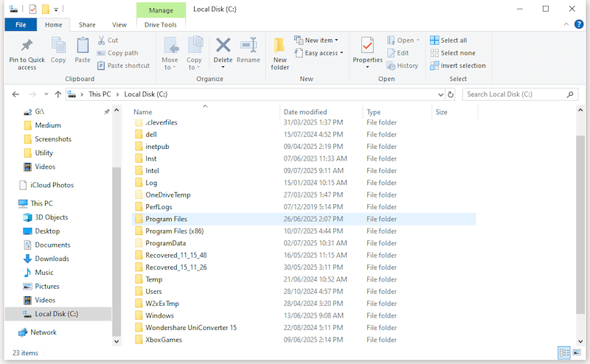Viewport: 590px width, 364px height.
Task: Click in the Search Local Disk (C:) box
Action: coord(513,94)
